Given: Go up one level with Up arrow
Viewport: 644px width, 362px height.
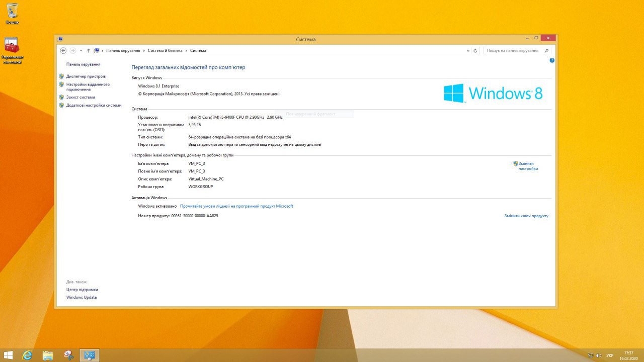Looking at the screenshot, I should [89, 50].
